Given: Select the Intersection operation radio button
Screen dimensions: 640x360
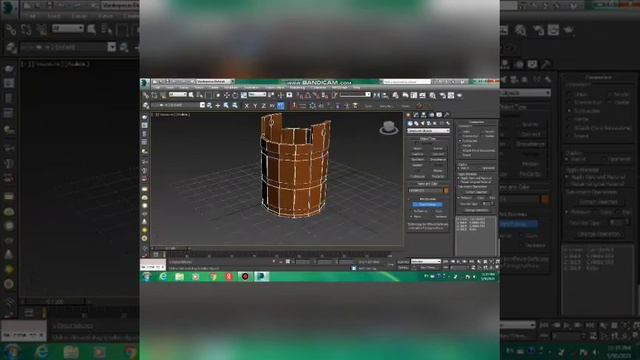Looking at the screenshot, I should point(459,136).
